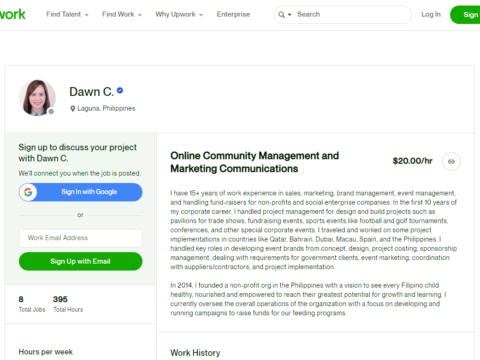
Task: Click the search magnifier icon
Action: (281, 15)
